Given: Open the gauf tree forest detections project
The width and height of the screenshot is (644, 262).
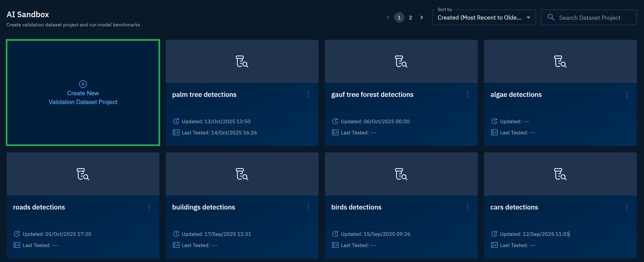Looking at the screenshot, I should (x=372, y=95).
